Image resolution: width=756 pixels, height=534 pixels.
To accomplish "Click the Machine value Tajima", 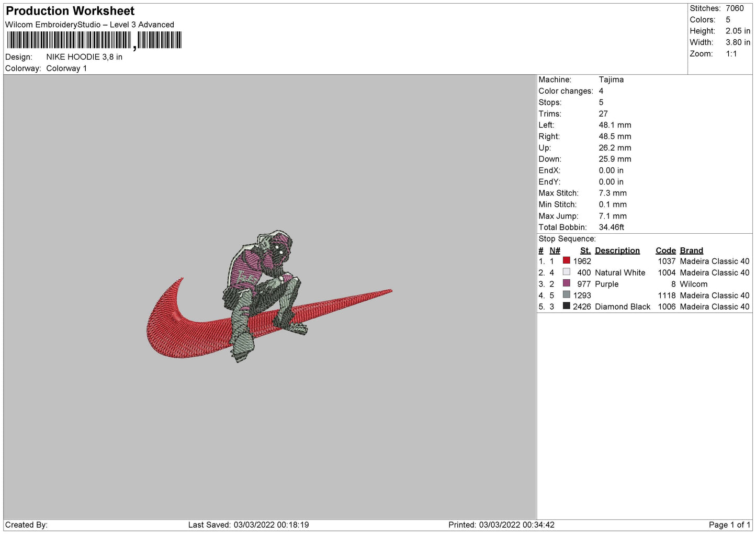I will (x=611, y=79).
